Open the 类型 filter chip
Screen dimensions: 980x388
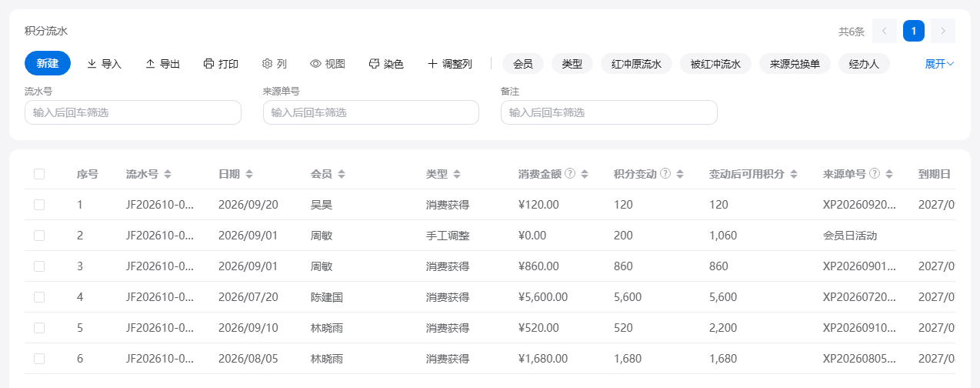pyautogui.click(x=572, y=64)
